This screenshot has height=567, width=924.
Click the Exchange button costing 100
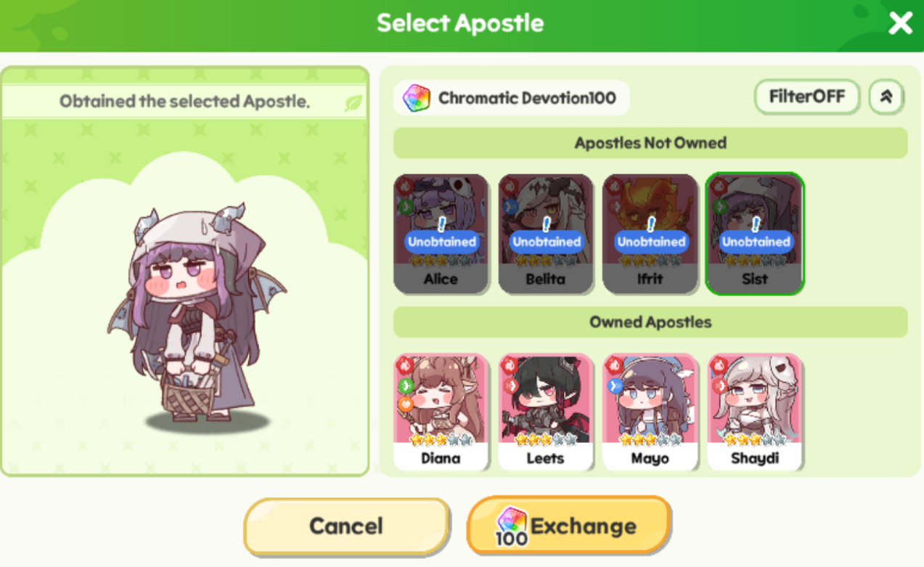(x=568, y=526)
